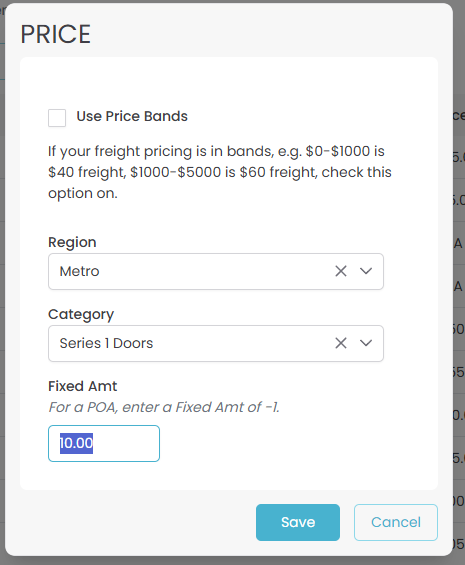Screen dimensions: 465x565
Task: Expand the Region dropdown chevron
Action: [366, 271]
